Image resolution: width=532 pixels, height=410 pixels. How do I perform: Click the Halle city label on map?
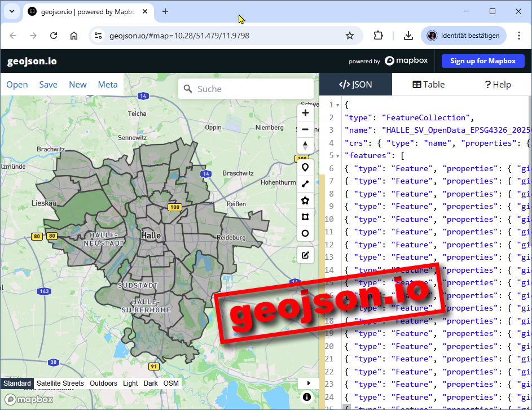151,235
